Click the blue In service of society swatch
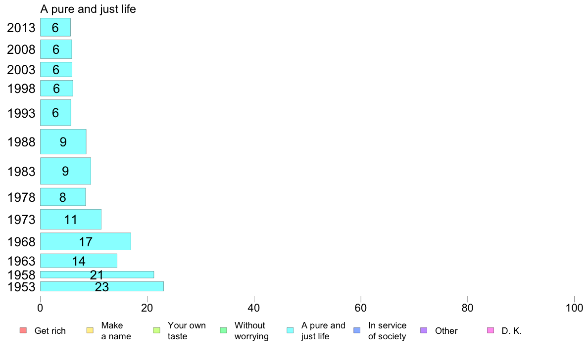Screen dimensions: 588x364 point(357,330)
